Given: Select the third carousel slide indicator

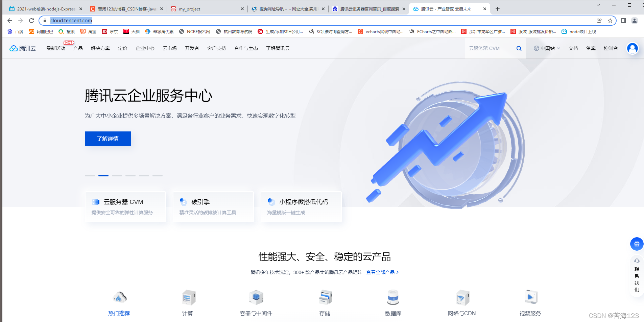Looking at the screenshot, I should point(117,176).
